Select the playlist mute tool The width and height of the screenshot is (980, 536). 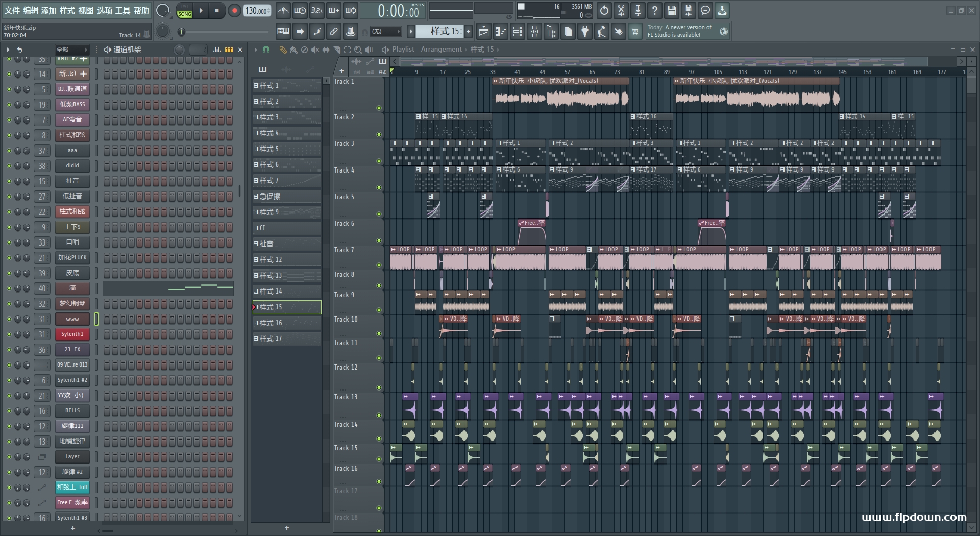click(x=315, y=50)
